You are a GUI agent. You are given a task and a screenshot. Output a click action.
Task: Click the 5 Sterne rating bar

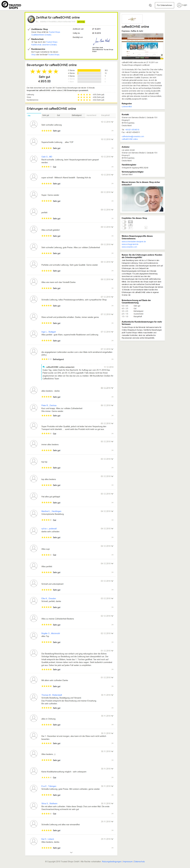tap(89, 70)
